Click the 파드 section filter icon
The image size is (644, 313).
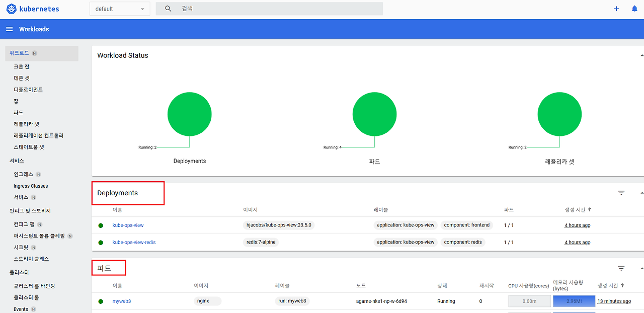(621, 269)
